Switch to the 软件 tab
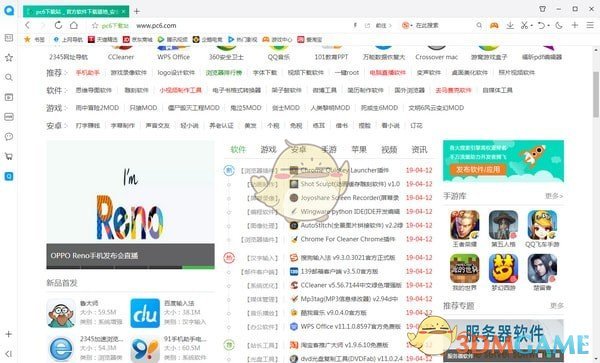Screen dimensions: 600x363 238,150
